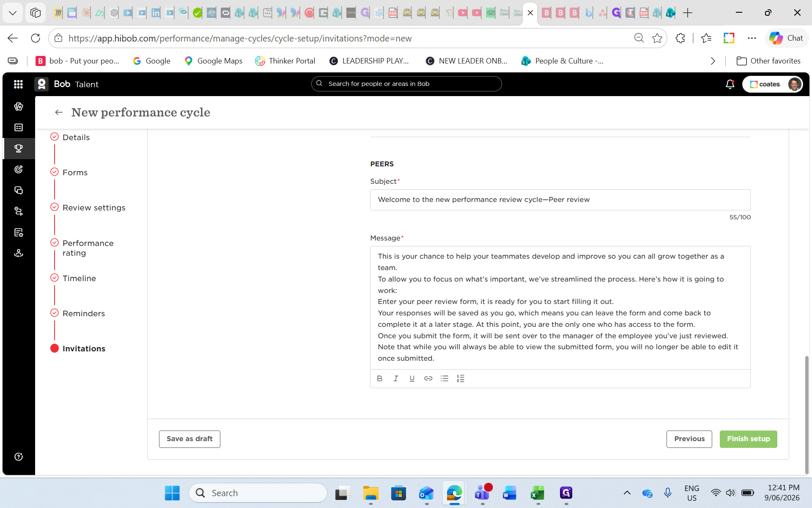Open the sidebar document-with-pencil icon
The height and width of the screenshot is (508, 812).
[19, 232]
